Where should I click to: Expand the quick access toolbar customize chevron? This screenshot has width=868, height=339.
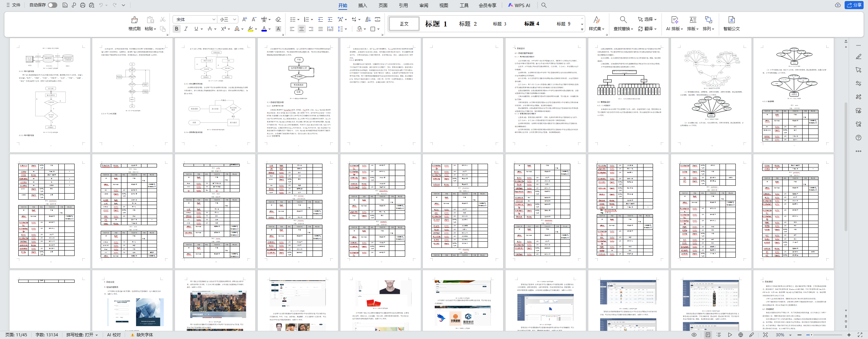click(x=123, y=5)
